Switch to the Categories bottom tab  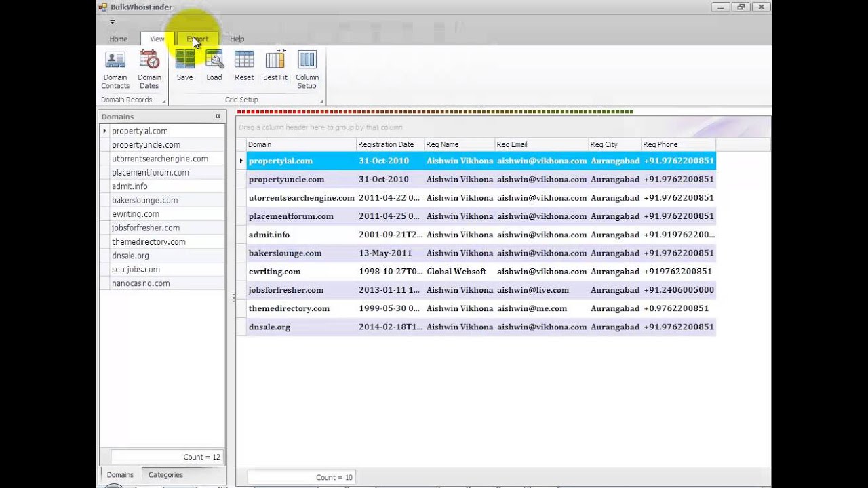pos(165,475)
